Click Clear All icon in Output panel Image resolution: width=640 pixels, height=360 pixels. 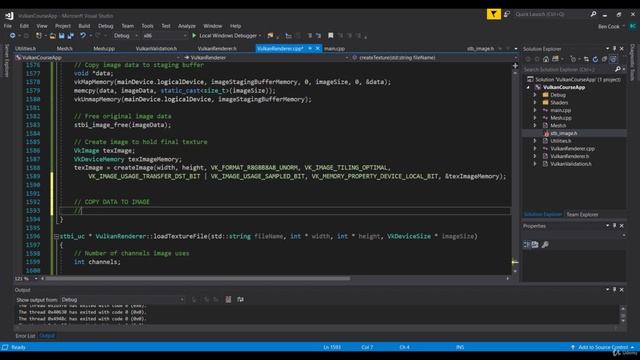click(x=228, y=300)
